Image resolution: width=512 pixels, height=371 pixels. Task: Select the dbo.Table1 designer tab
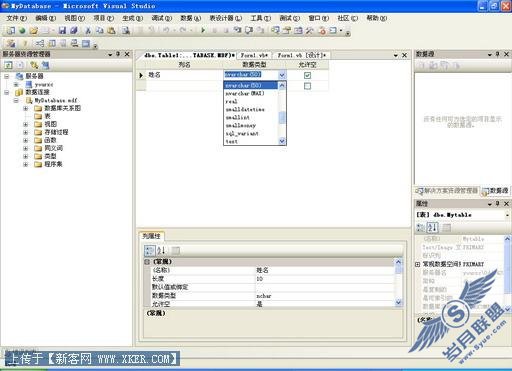click(x=189, y=55)
